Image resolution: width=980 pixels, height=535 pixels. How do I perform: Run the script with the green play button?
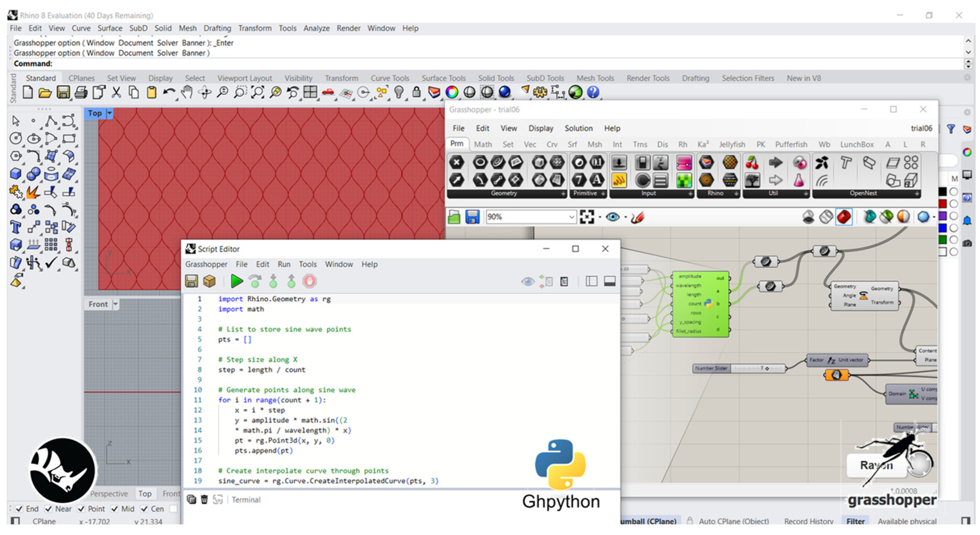(236, 281)
